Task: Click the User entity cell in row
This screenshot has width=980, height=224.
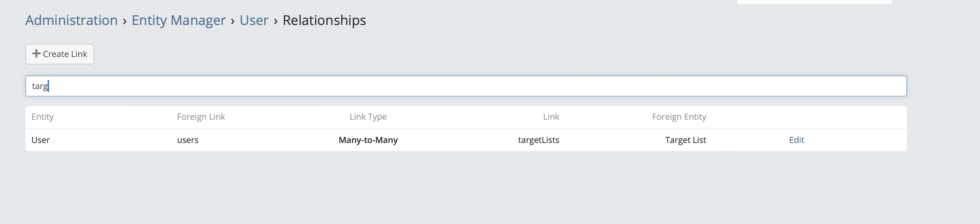Action: click(41, 140)
